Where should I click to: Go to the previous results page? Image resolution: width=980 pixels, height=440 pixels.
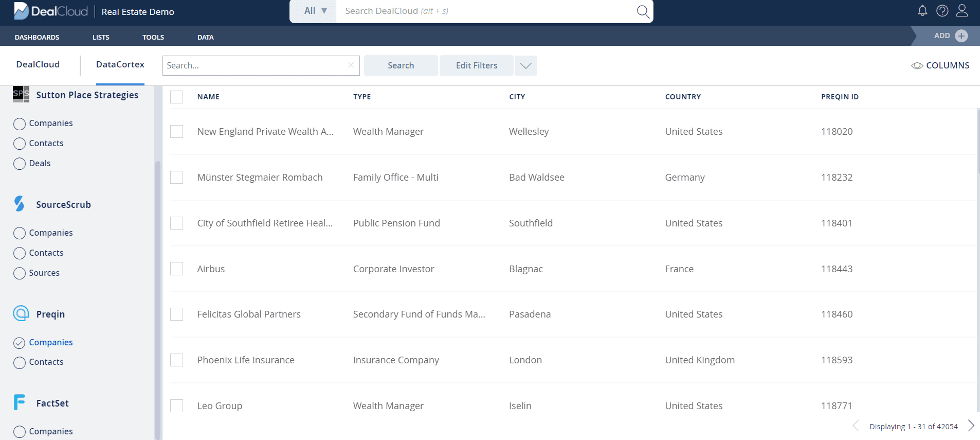pos(856,426)
